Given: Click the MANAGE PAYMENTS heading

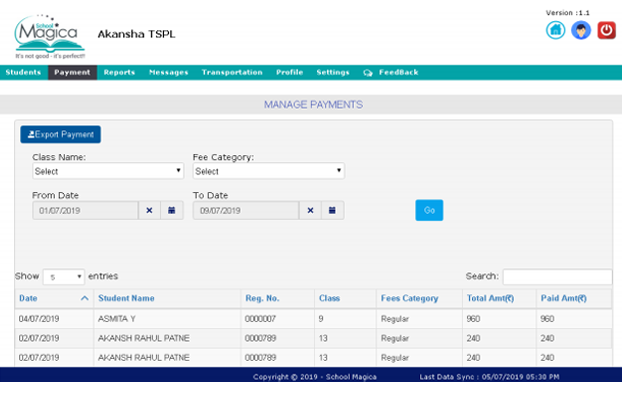Looking at the screenshot, I should [313, 105].
